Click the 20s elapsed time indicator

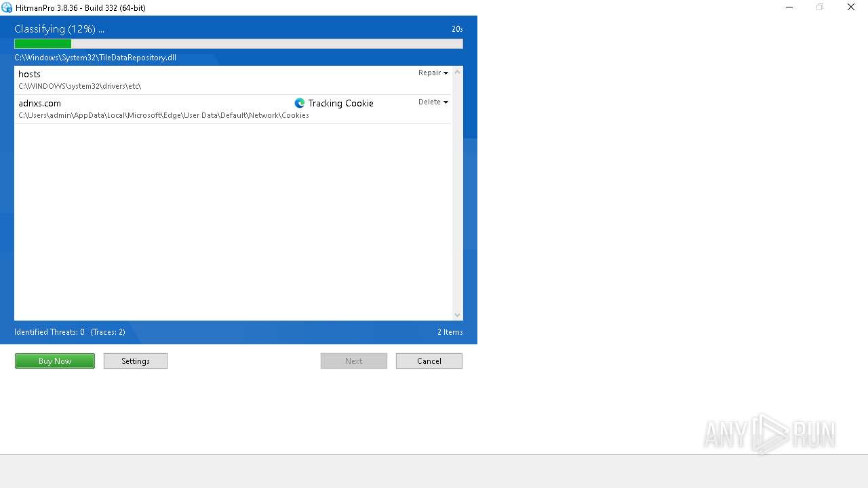point(457,29)
